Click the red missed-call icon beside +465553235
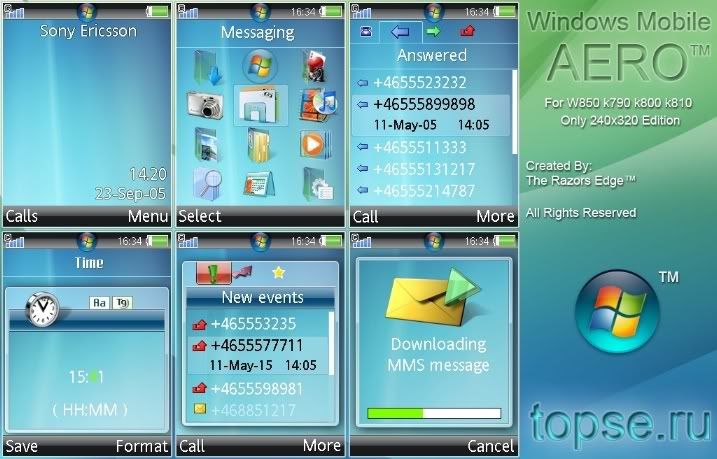717x459 pixels. click(x=199, y=324)
